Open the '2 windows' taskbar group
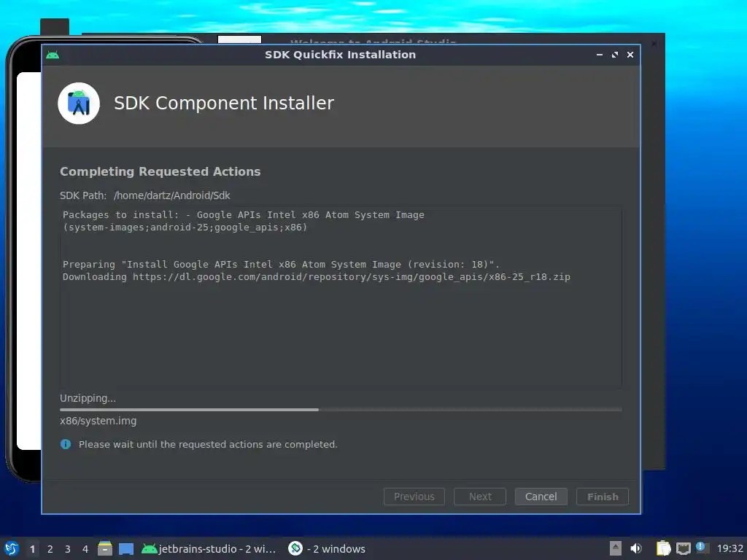The height and width of the screenshot is (560, 747). coord(327,548)
